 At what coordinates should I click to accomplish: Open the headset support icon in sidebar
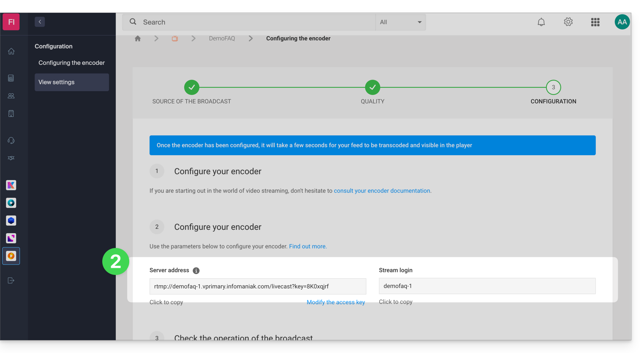11,140
